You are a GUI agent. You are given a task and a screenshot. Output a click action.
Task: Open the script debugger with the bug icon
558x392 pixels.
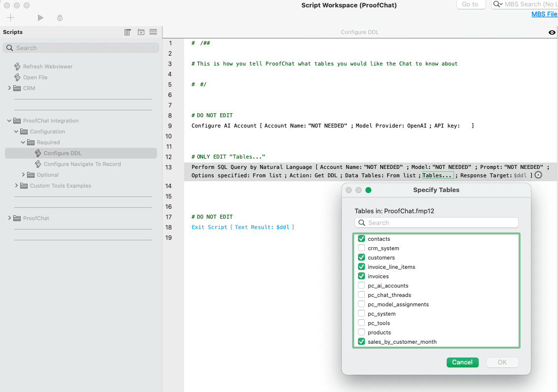60,17
